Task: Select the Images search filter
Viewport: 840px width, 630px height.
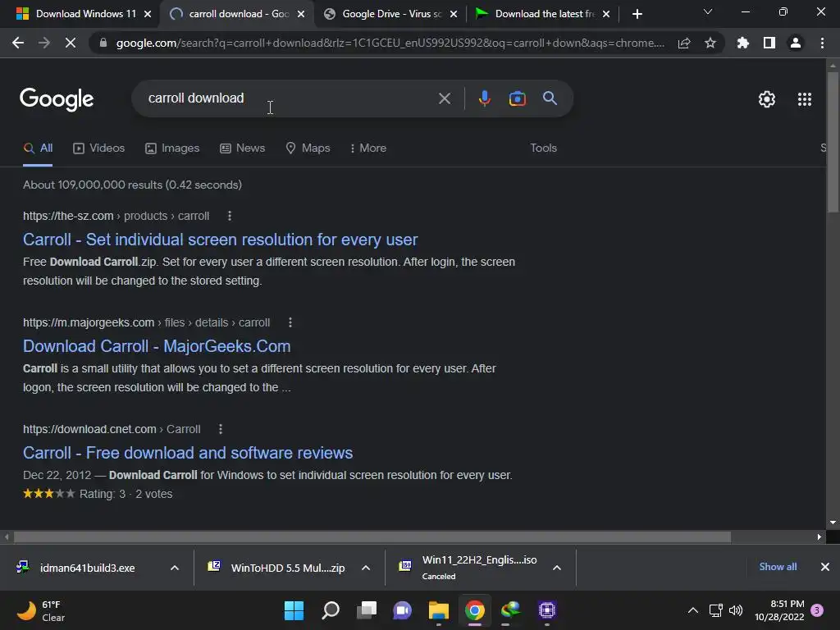Action: pos(172,148)
